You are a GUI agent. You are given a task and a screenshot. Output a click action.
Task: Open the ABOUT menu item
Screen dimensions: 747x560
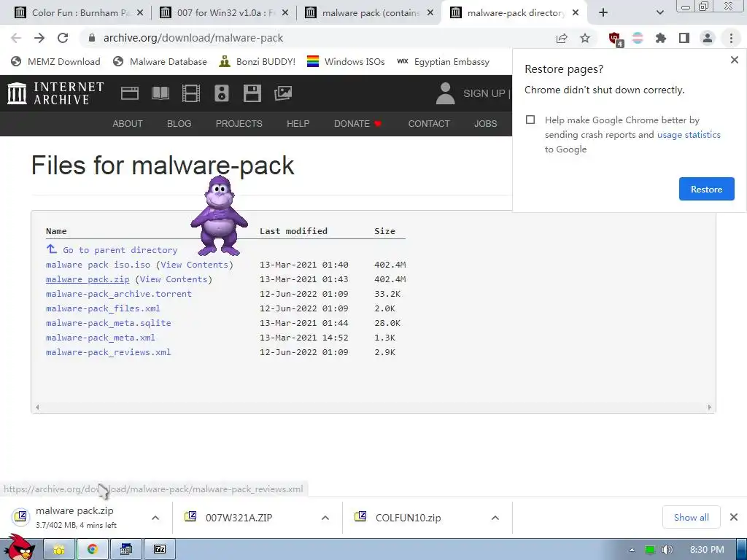tap(128, 124)
